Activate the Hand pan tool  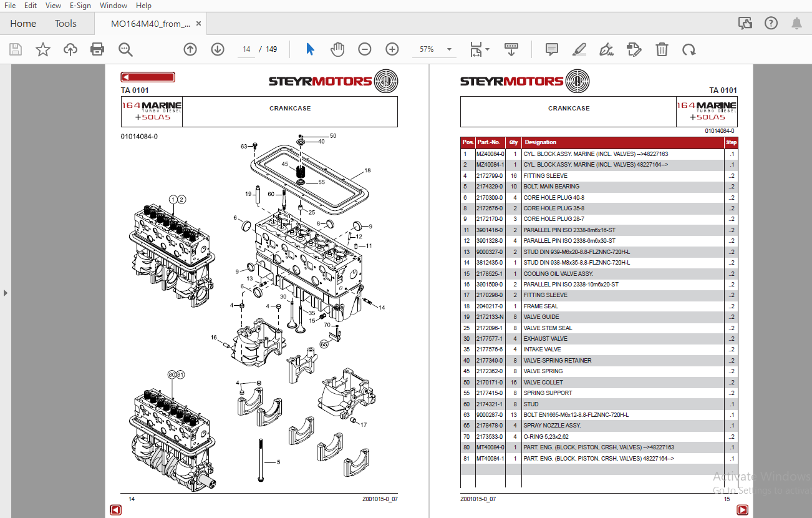[x=337, y=49]
